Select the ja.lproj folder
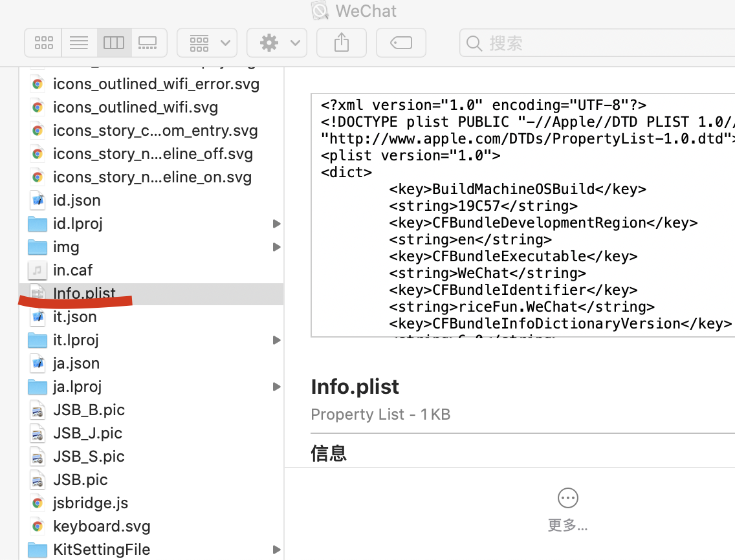The width and height of the screenshot is (735, 560). [x=151, y=387]
